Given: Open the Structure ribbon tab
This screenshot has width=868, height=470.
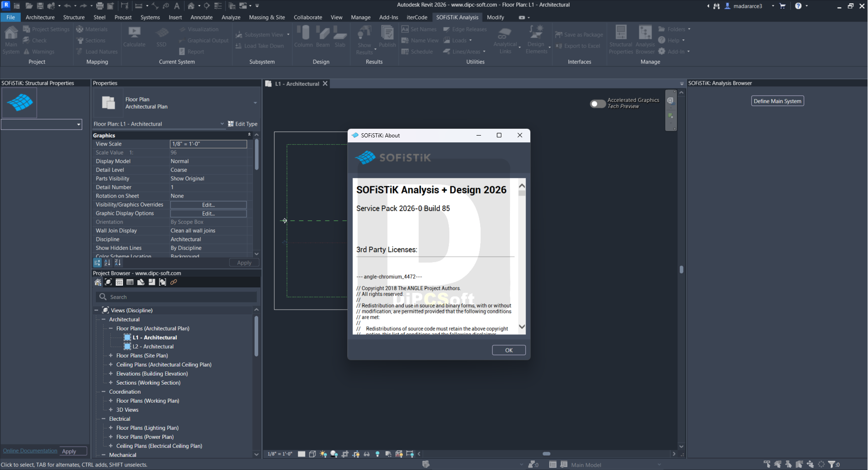Looking at the screenshot, I should pos(74,17).
